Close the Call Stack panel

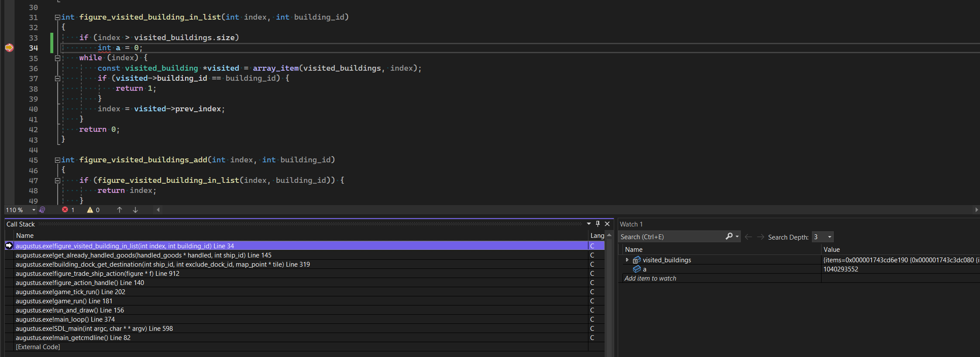pyautogui.click(x=607, y=224)
